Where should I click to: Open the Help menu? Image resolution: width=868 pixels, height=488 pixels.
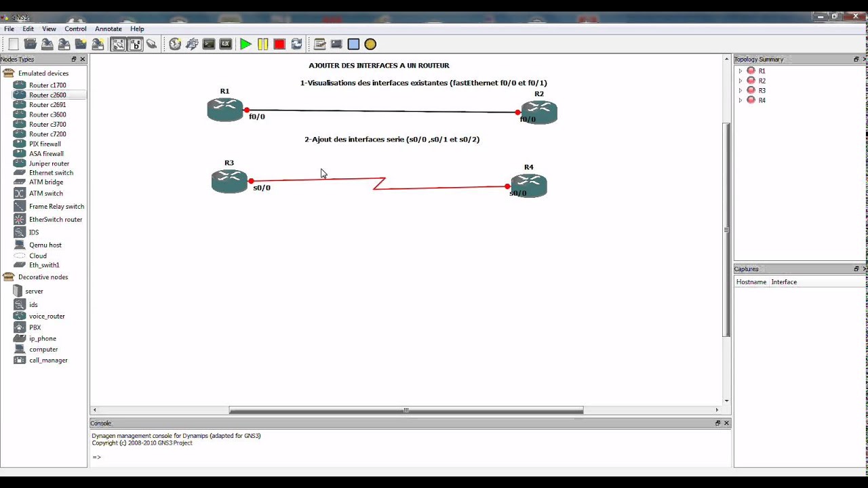tap(137, 29)
